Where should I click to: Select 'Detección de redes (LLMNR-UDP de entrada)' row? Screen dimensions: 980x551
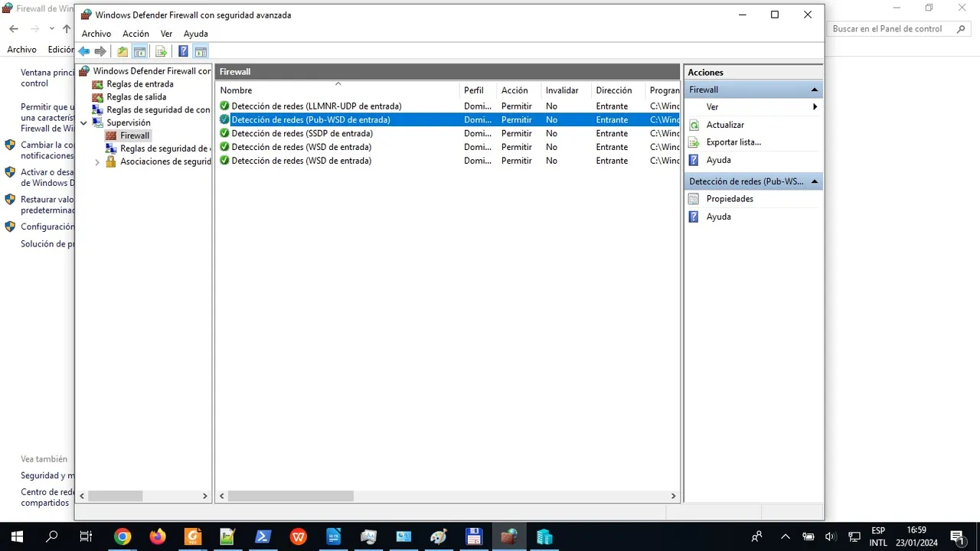pyautogui.click(x=447, y=106)
